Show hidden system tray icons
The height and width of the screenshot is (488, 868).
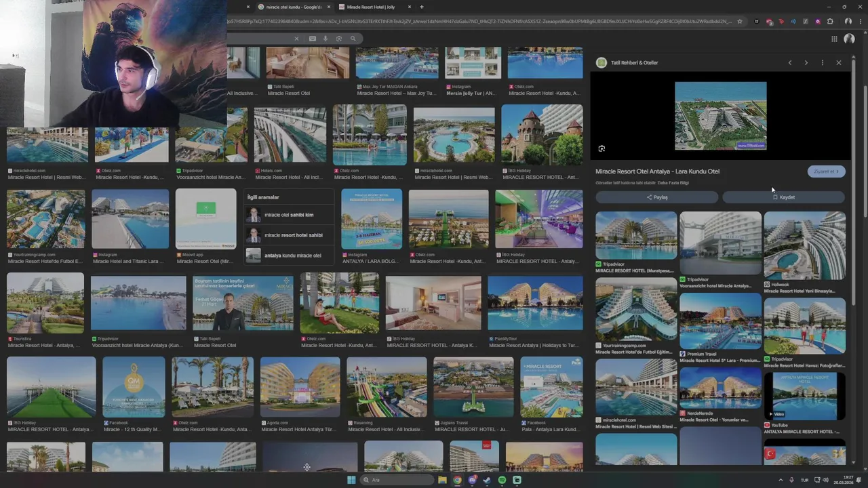[780, 480]
